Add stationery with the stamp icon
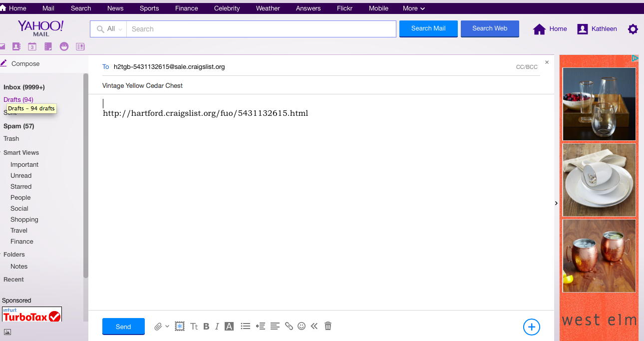This screenshot has height=341, width=644. pos(180,326)
